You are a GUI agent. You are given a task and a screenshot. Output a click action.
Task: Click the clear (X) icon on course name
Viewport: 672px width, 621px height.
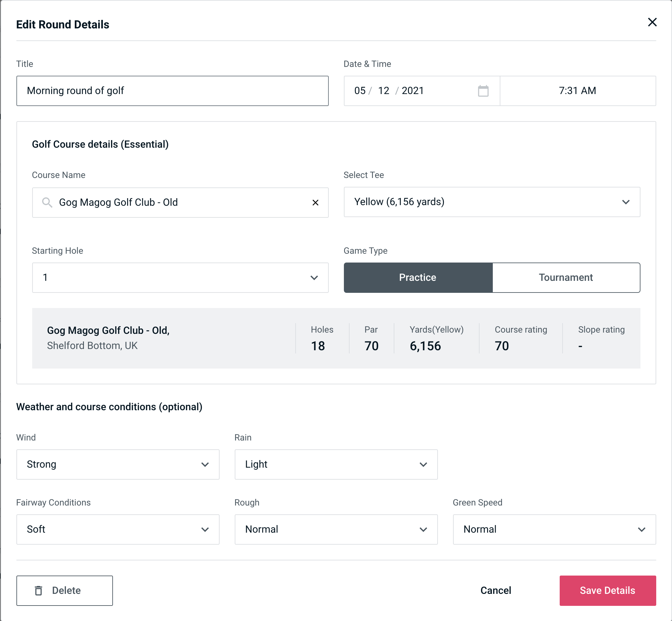click(x=315, y=203)
